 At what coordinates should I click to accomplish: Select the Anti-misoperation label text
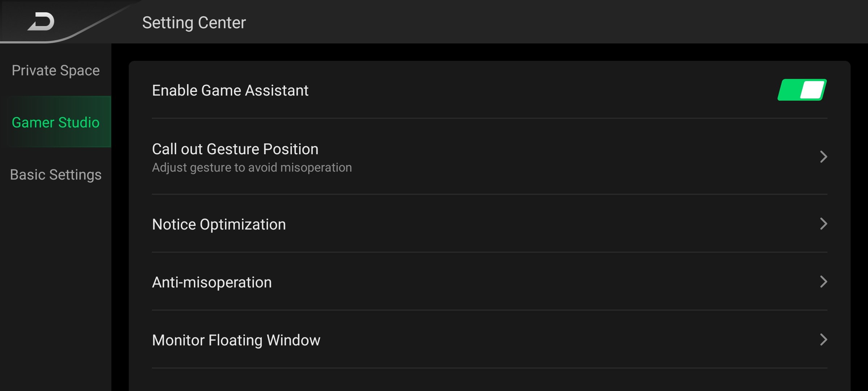(212, 282)
